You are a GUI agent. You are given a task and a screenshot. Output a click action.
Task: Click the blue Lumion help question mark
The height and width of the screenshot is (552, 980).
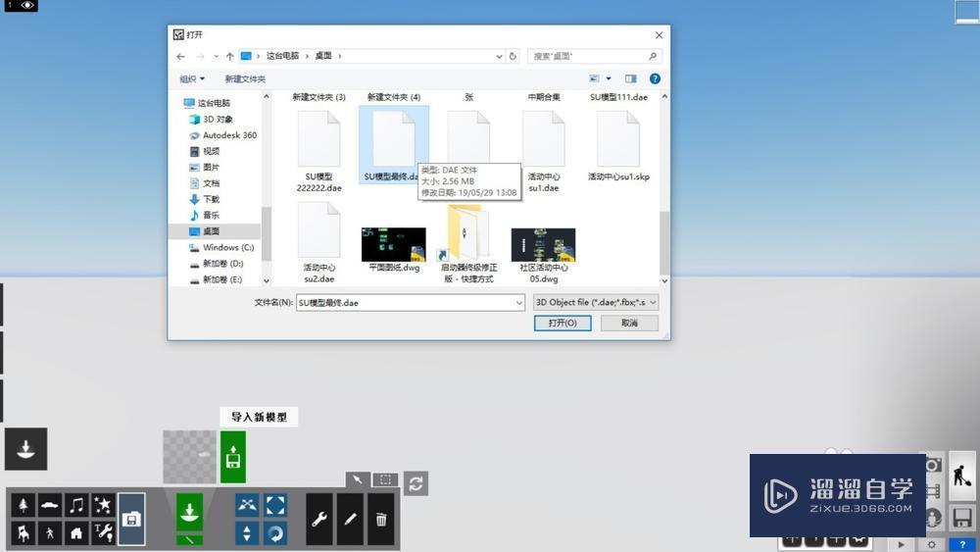coord(962,545)
